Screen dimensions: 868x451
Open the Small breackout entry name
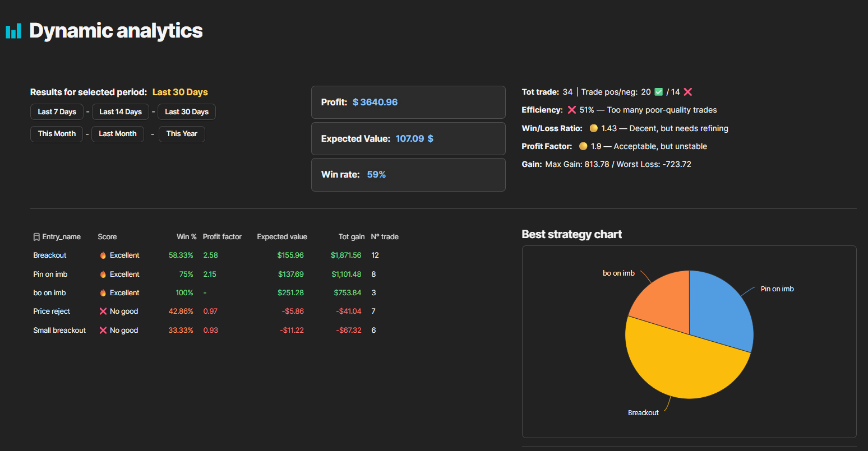coord(59,331)
